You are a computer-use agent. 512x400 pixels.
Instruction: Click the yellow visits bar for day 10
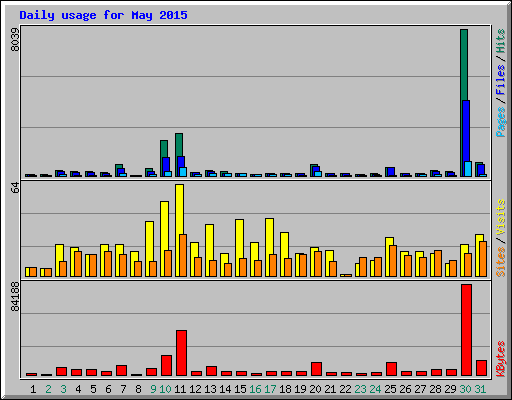(164, 226)
